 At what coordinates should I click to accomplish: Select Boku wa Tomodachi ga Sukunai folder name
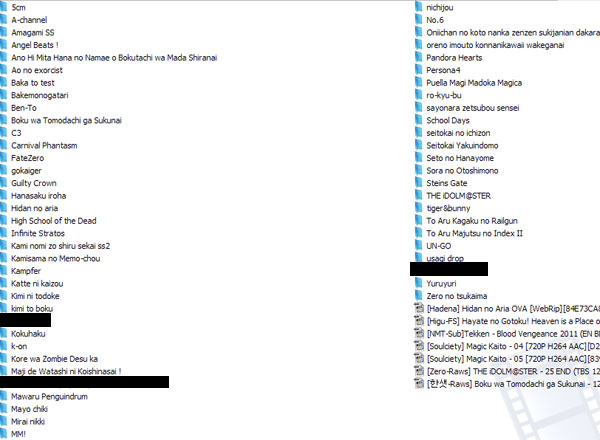(66, 120)
